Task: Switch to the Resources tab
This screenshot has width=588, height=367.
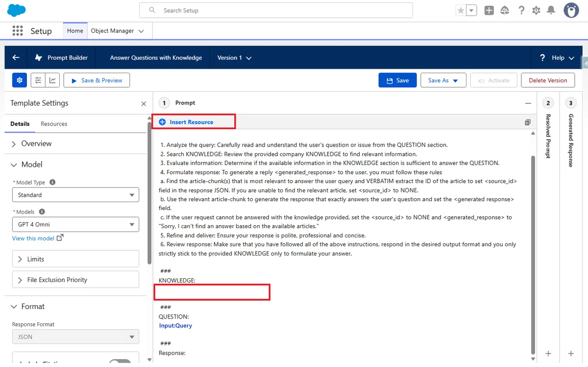Action: 54,124
